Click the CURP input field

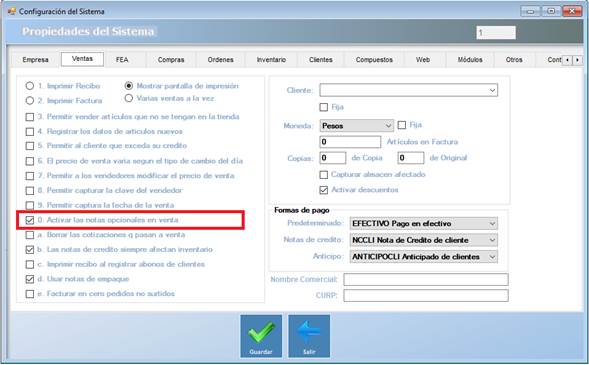[x=426, y=296]
